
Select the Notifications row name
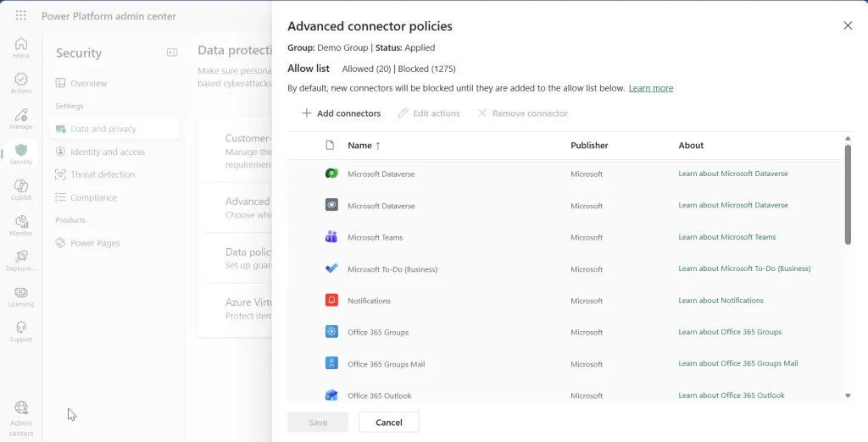click(369, 301)
